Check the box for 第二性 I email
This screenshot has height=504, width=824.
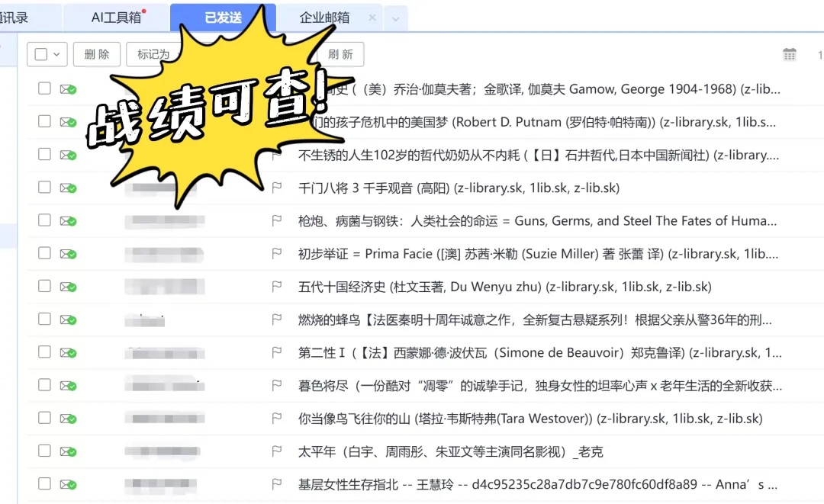[45, 352]
